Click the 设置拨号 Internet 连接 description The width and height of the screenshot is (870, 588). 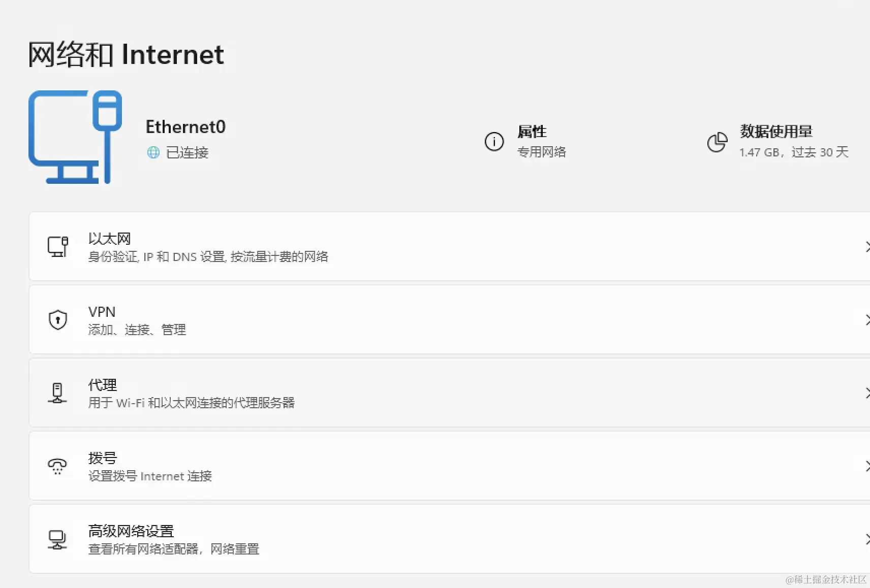pyautogui.click(x=150, y=476)
